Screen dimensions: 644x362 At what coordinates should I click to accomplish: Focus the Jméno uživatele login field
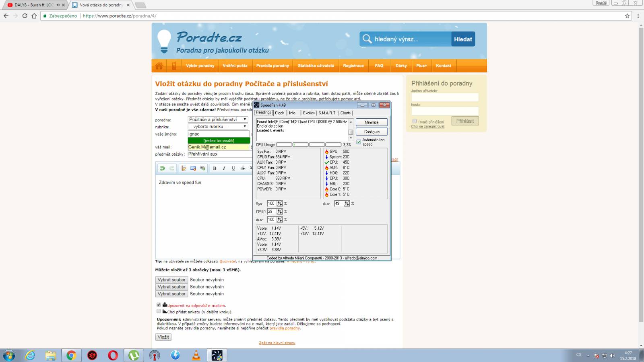(x=445, y=97)
